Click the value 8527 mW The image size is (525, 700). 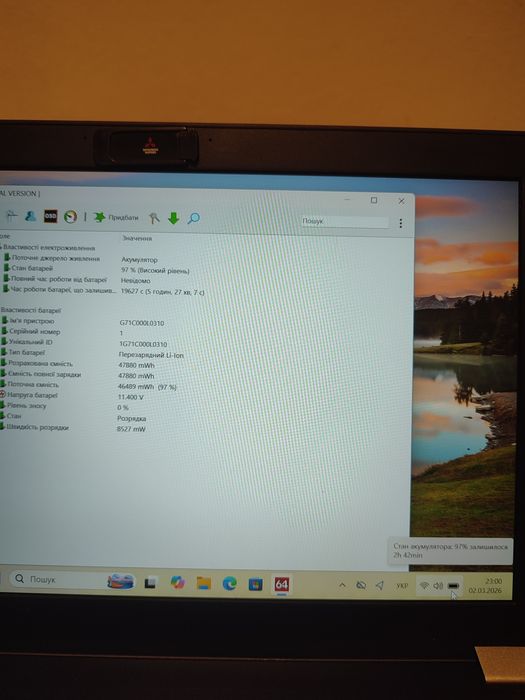point(131,429)
